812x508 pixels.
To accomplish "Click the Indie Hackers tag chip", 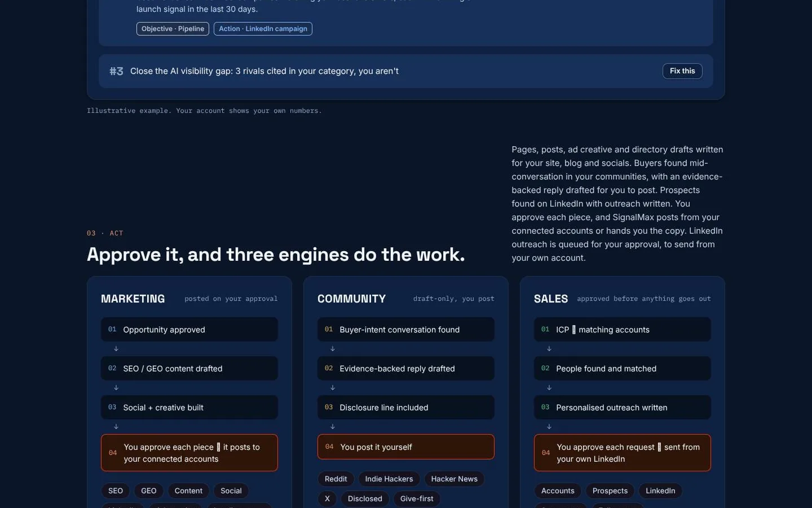I will [x=389, y=479].
